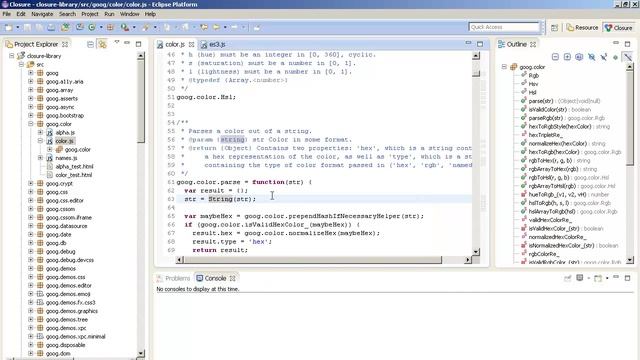640x360 pixels.
Task: Close the Project Explorer view via X
Action: 65,44
